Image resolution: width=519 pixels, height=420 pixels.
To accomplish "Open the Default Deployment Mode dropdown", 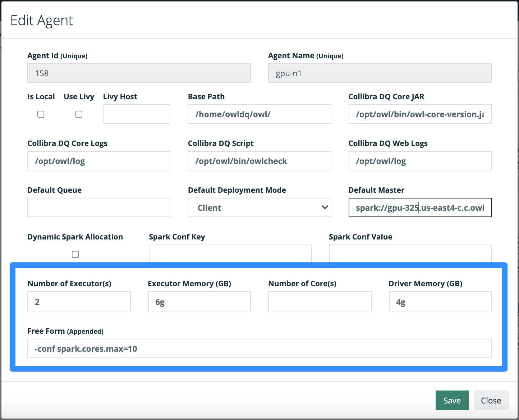I will [x=259, y=208].
